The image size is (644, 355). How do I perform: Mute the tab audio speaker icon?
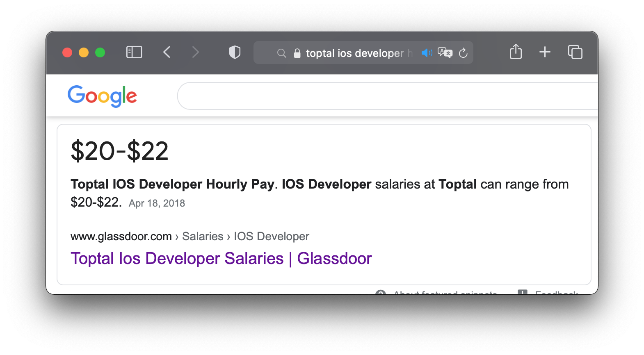pyautogui.click(x=427, y=53)
